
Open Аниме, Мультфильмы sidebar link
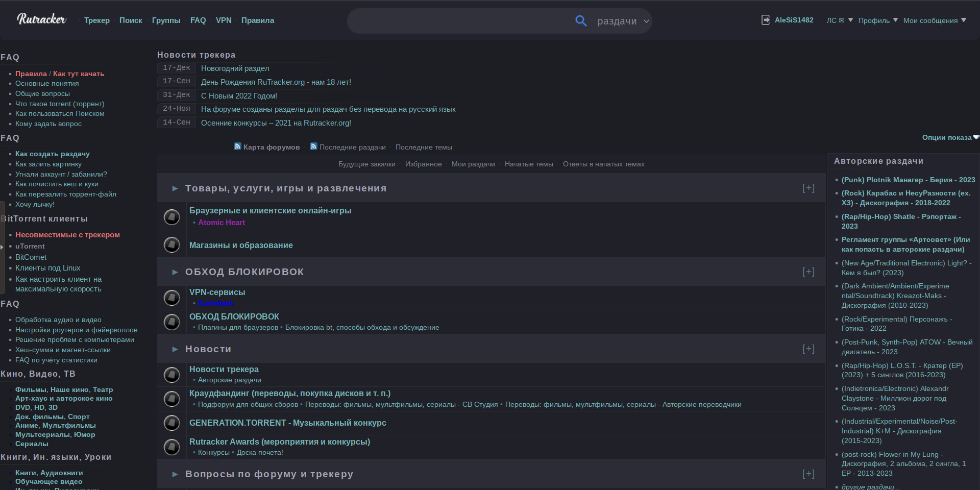pos(55,425)
